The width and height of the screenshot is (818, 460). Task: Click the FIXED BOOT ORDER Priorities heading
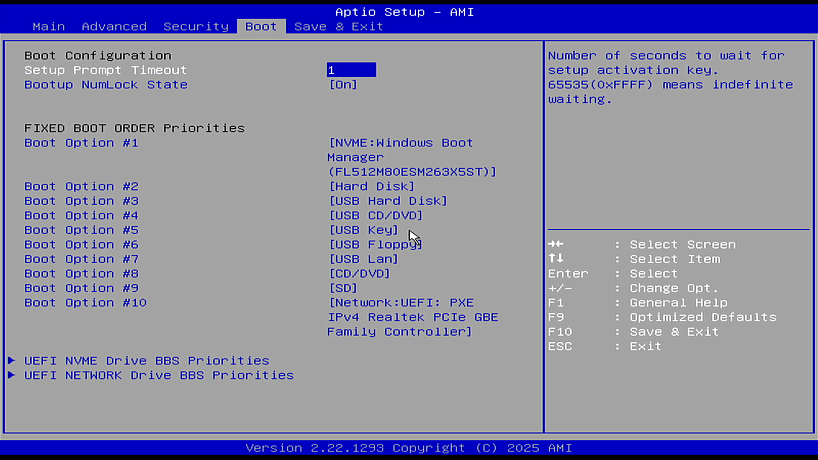point(134,128)
